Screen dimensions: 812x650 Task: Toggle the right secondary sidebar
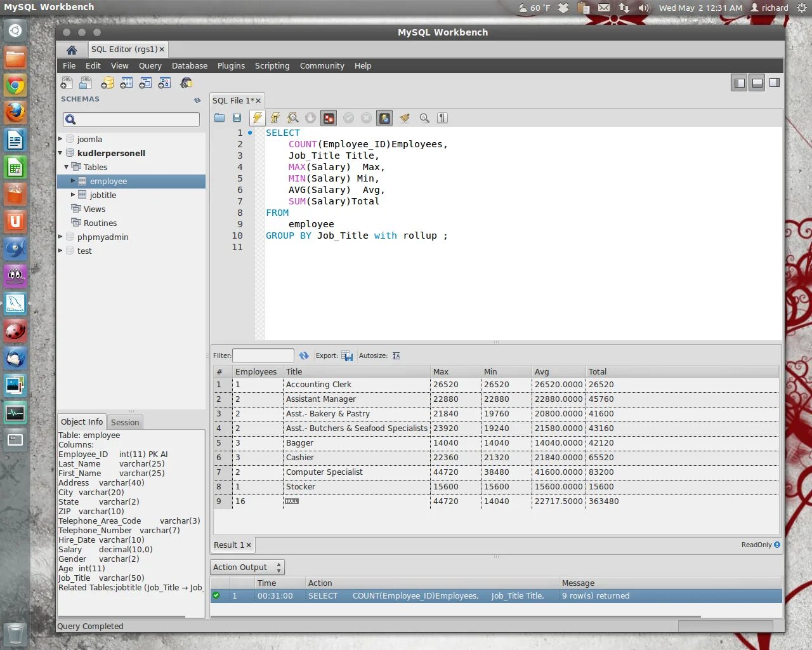pyautogui.click(x=775, y=83)
